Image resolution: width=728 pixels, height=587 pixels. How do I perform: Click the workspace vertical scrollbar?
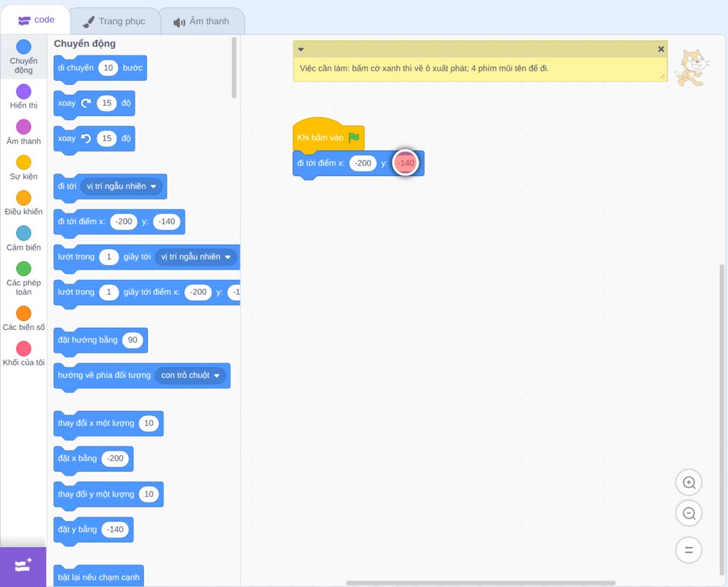[721, 419]
